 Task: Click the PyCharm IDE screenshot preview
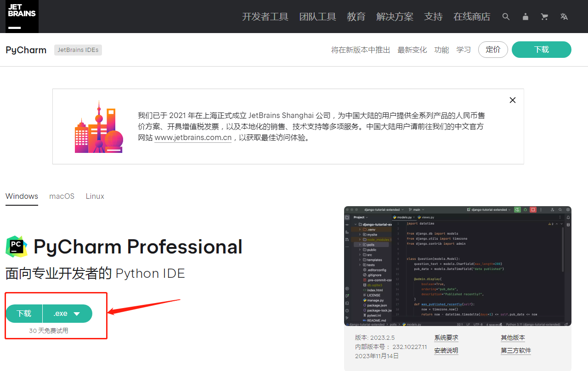458,266
